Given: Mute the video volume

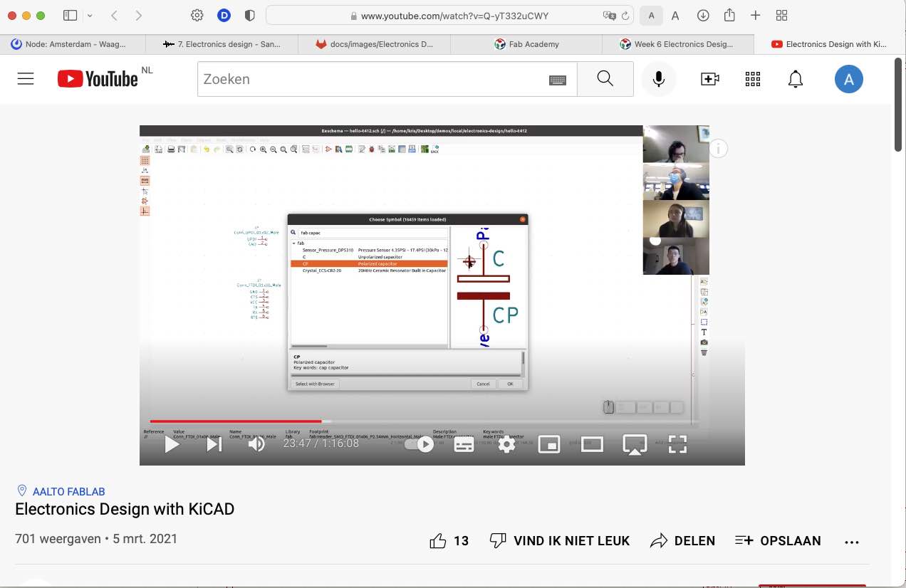Looking at the screenshot, I should pyautogui.click(x=256, y=444).
